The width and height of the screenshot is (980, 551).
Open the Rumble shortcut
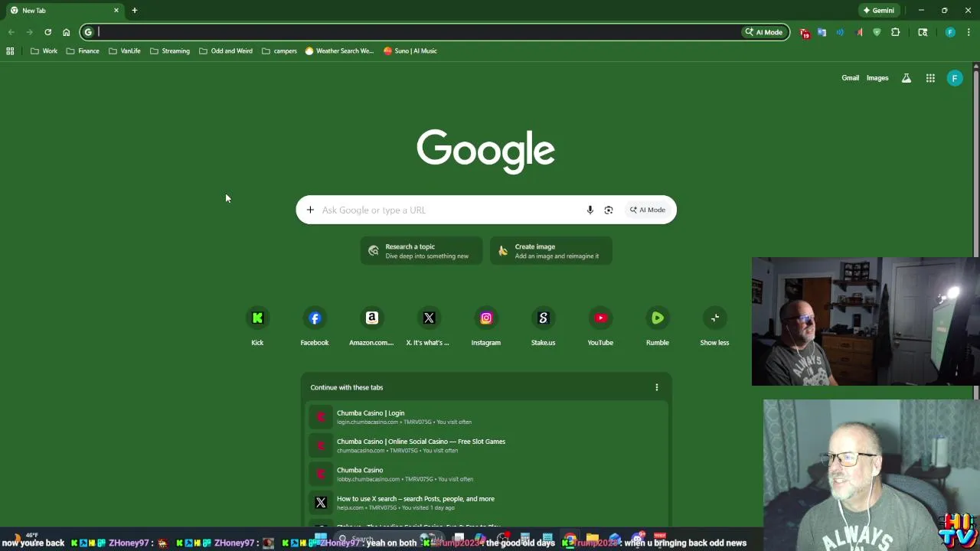click(658, 327)
